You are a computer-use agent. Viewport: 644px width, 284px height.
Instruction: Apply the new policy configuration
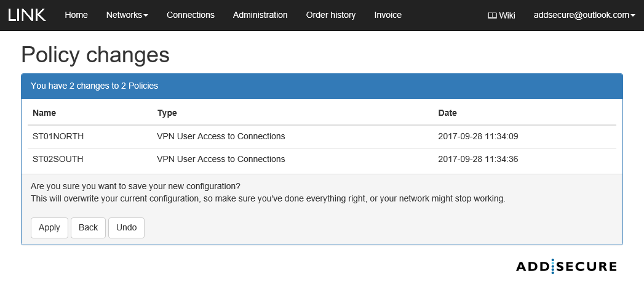point(49,227)
